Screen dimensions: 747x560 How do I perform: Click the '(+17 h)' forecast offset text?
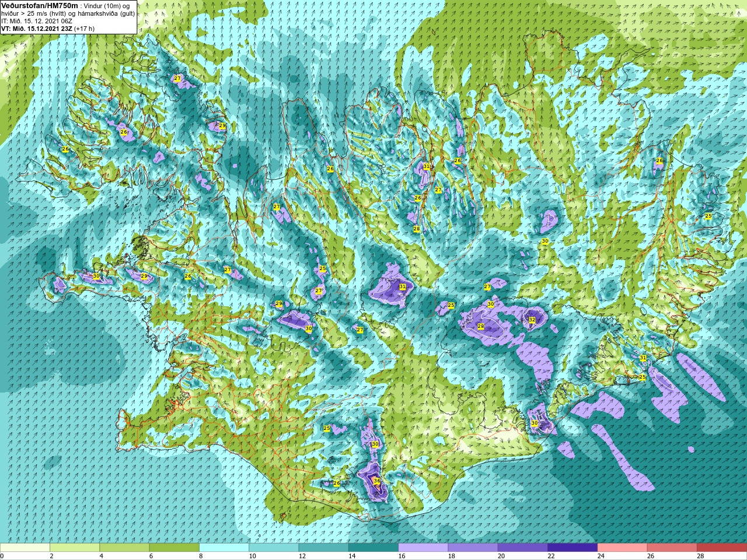(x=84, y=29)
